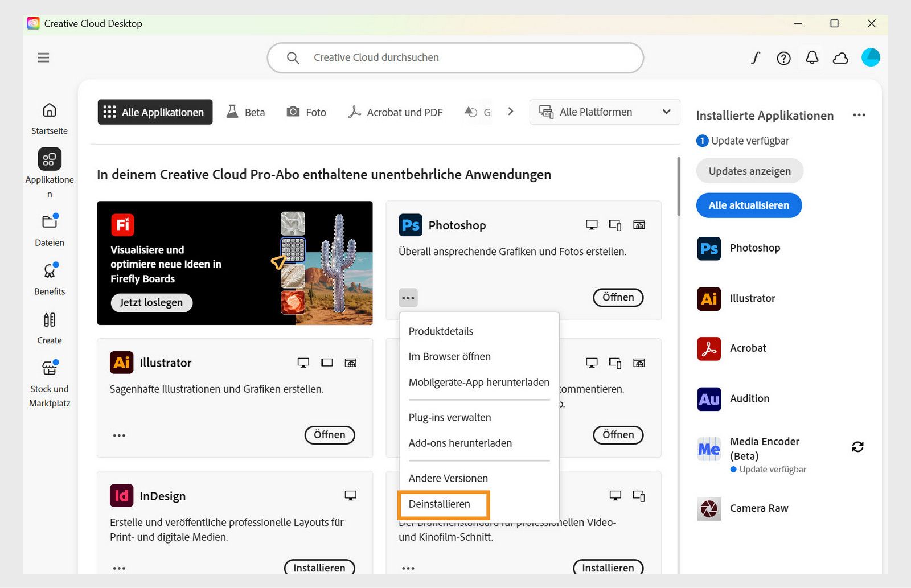Expand more categories with the right chevron
The image size is (911, 588).
[x=510, y=112]
